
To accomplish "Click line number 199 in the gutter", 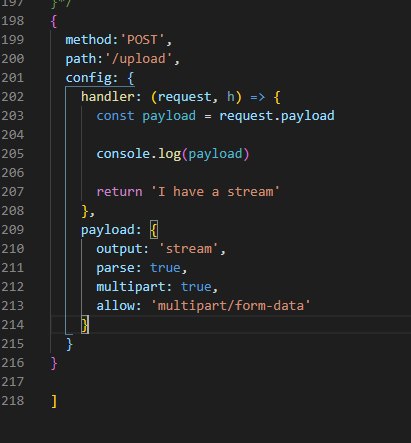I will click(x=13, y=40).
